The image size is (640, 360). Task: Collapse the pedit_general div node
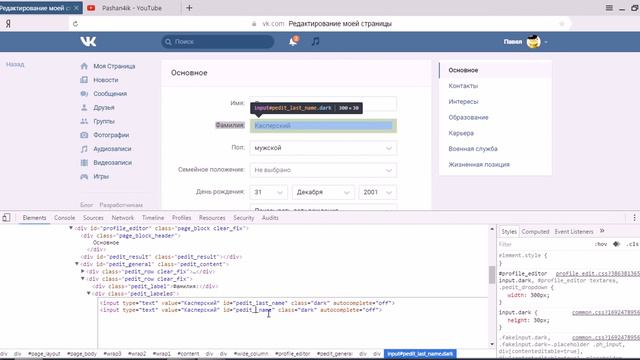point(77,264)
